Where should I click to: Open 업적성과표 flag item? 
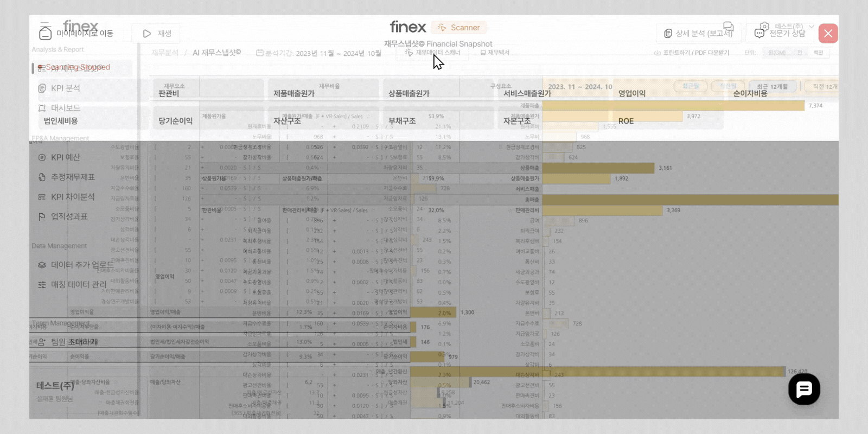(69, 216)
